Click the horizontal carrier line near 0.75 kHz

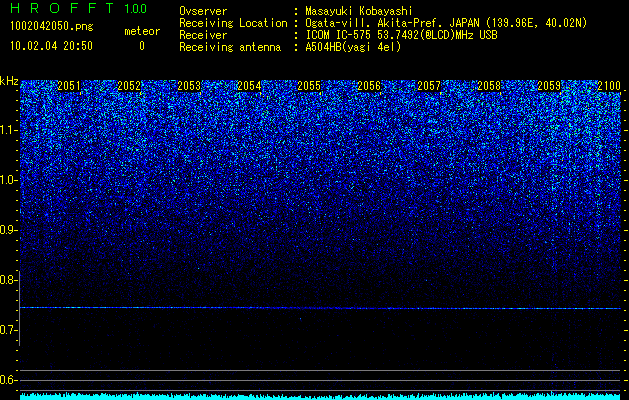click(x=320, y=308)
